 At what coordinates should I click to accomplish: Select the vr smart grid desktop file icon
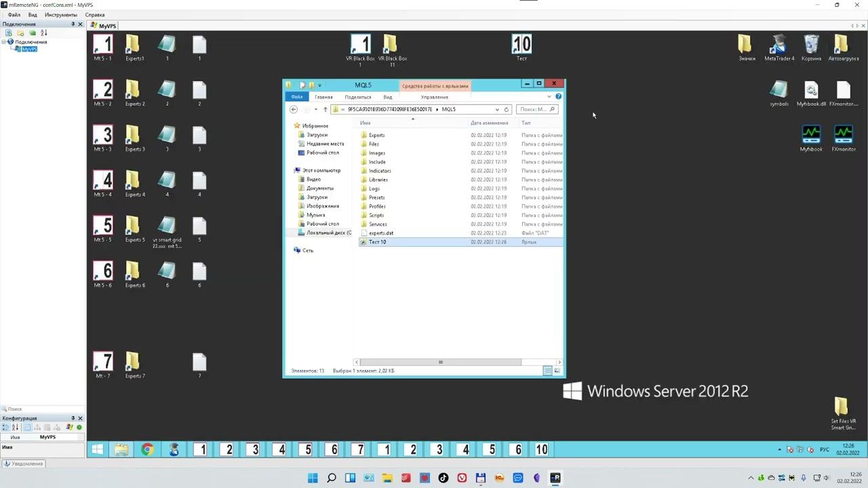pyautogui.click(x=167, y=232)
